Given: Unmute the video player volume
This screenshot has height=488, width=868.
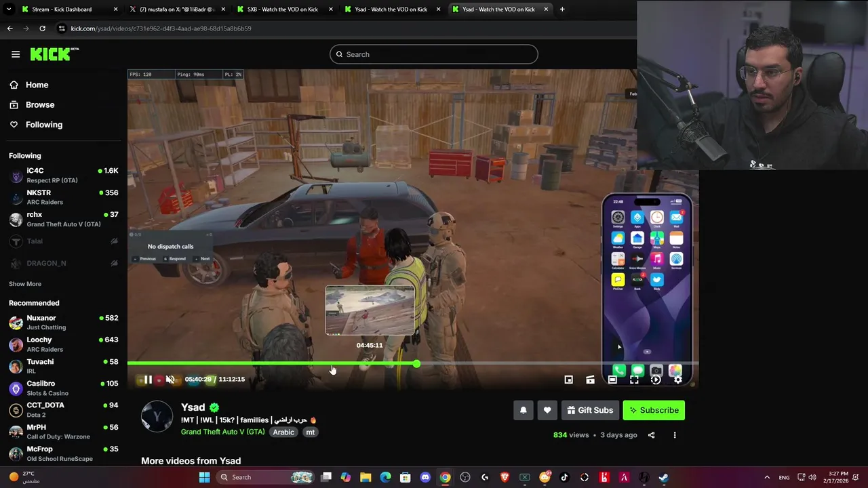Looking at the screenshot, I should (x=170, y=380).
